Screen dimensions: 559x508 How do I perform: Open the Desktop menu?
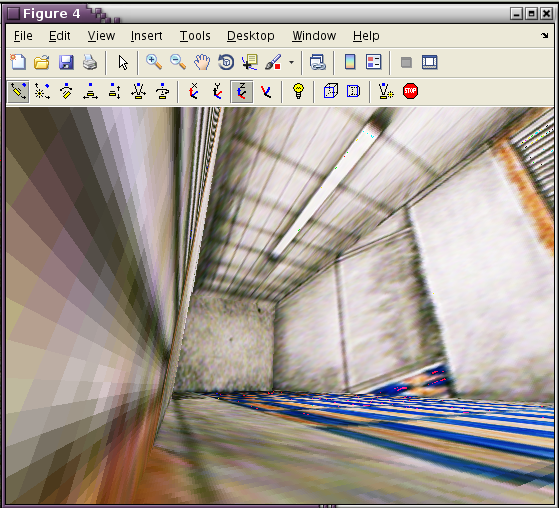tap(251, 36)
